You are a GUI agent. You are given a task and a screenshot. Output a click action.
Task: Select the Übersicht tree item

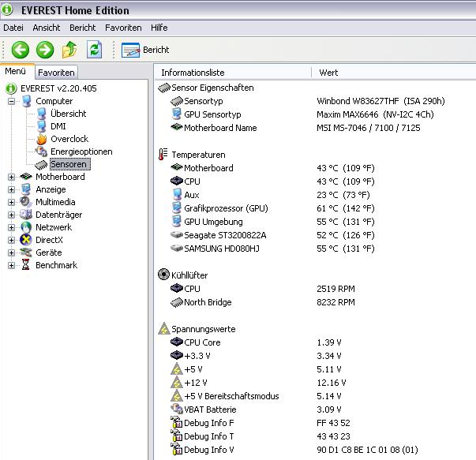click(68, 114)
